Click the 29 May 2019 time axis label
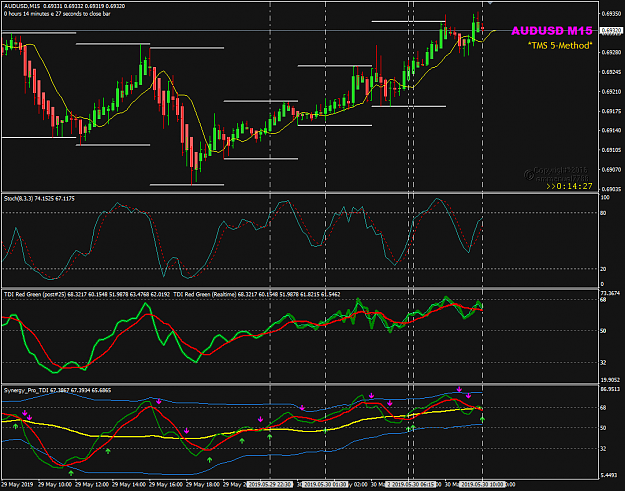 click(x=17, y=485)
